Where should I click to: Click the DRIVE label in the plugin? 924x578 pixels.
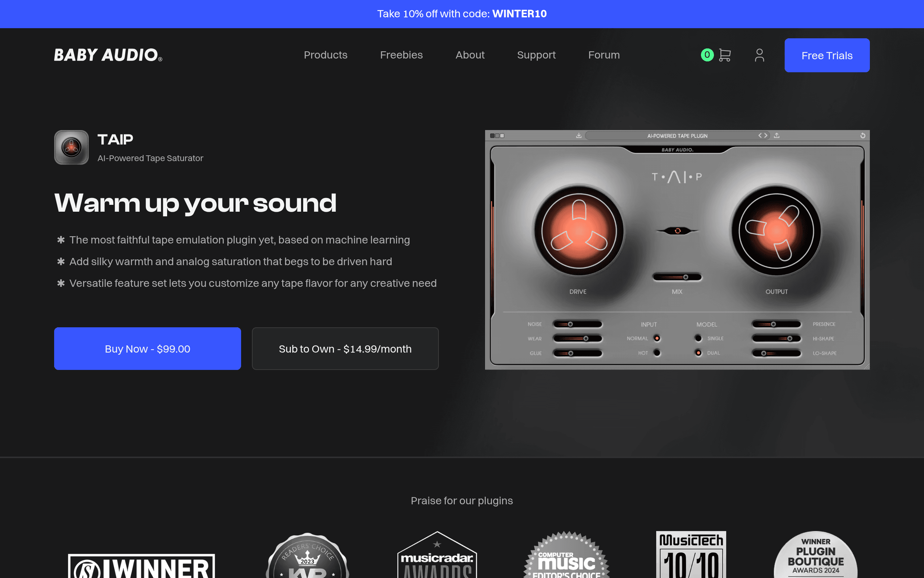click(x=578, y=292)
